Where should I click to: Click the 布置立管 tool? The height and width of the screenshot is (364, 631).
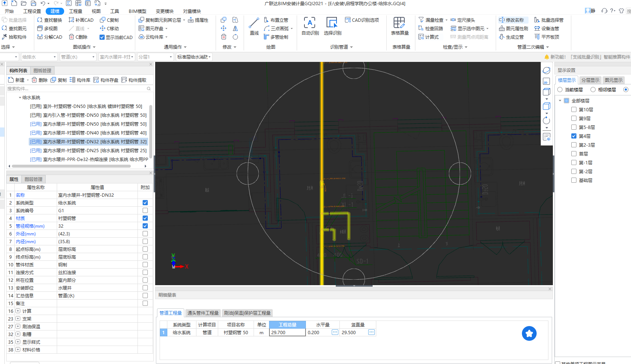(x=276, y=20)
